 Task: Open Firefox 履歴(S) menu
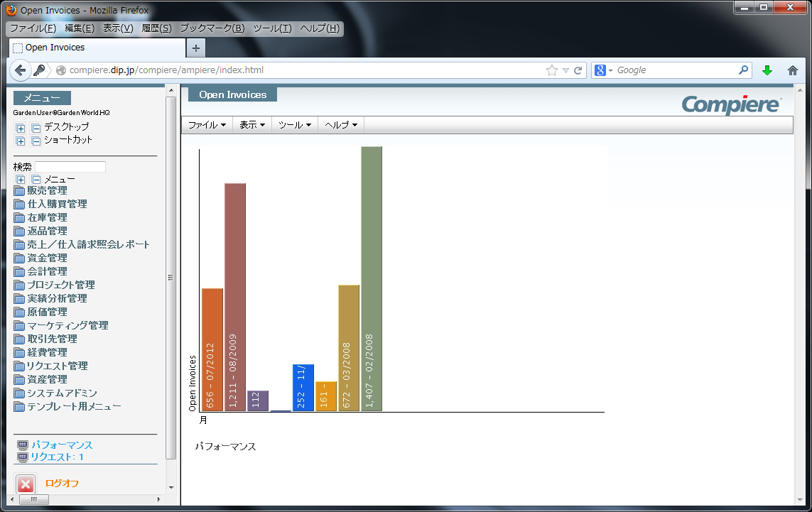pyautogui.click(x=156, y=28)
